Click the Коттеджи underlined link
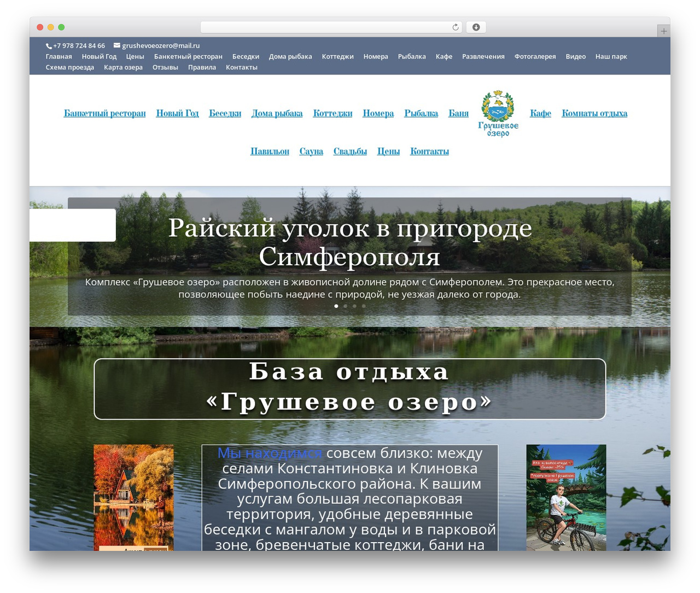700x593 pixels. coord(332,113)
